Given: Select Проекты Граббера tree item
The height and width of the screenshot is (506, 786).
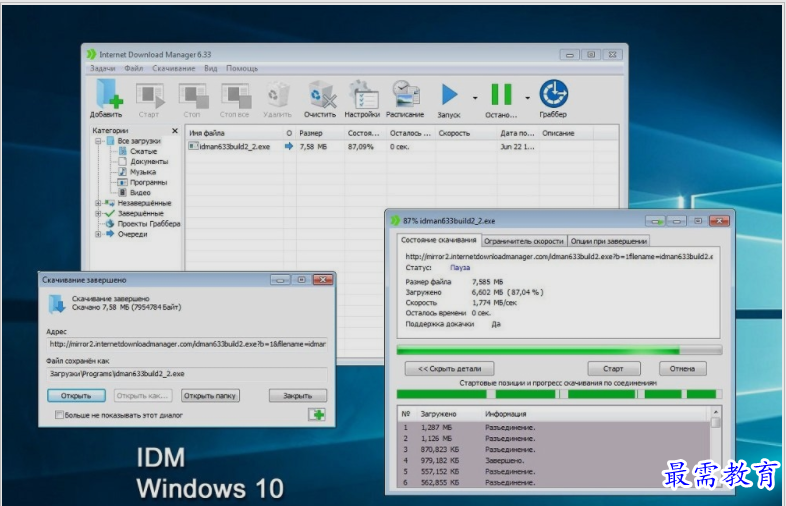Looking at the screenshot, I should (148, 224).
